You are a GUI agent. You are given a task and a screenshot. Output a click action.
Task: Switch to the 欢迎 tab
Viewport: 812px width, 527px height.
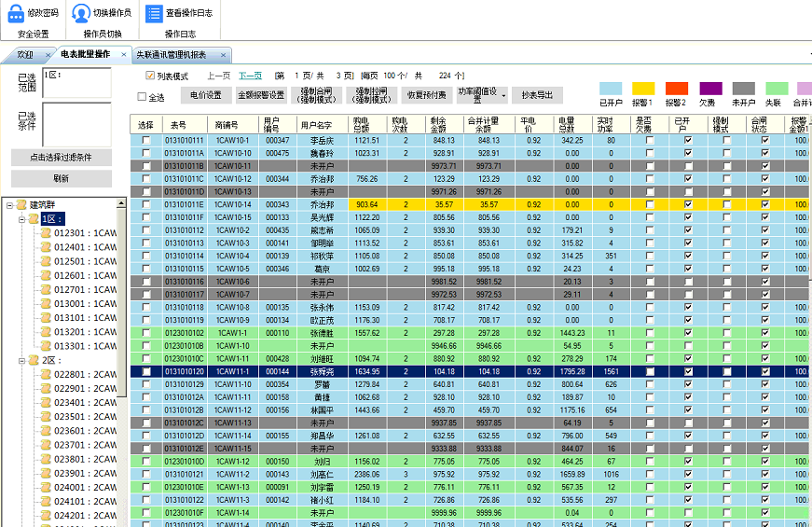pyautogui.click(x=25, y=55)
